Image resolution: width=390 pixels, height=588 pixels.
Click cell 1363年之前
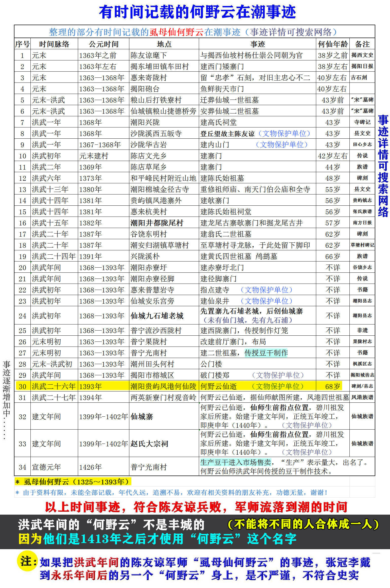(103, 55)
